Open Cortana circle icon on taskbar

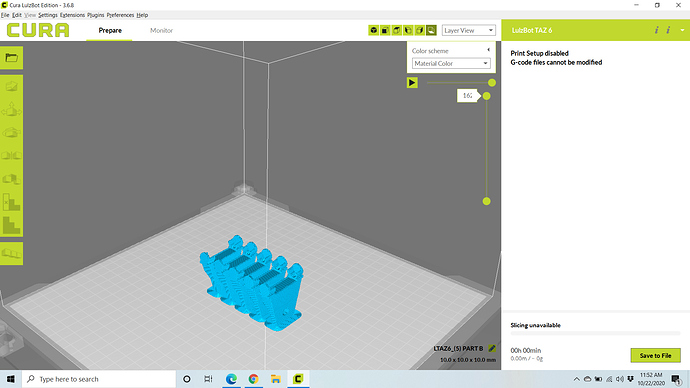click(187, 379)
